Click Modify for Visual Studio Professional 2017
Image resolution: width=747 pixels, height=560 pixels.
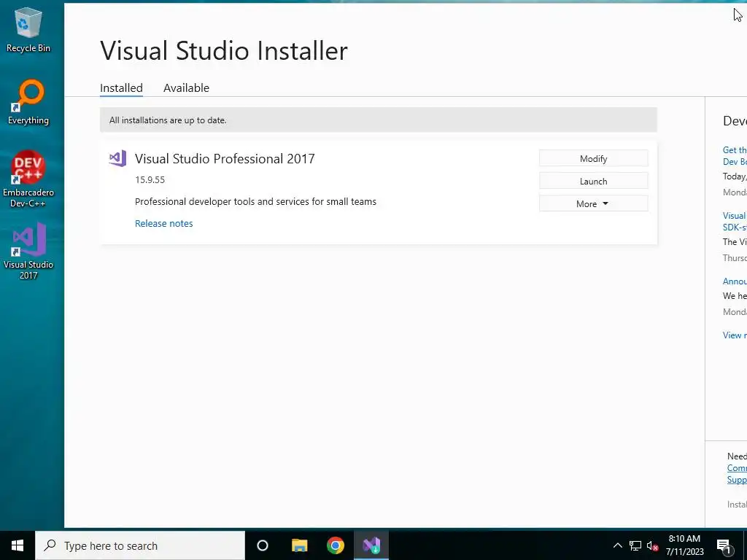click(x=594, y=158)
